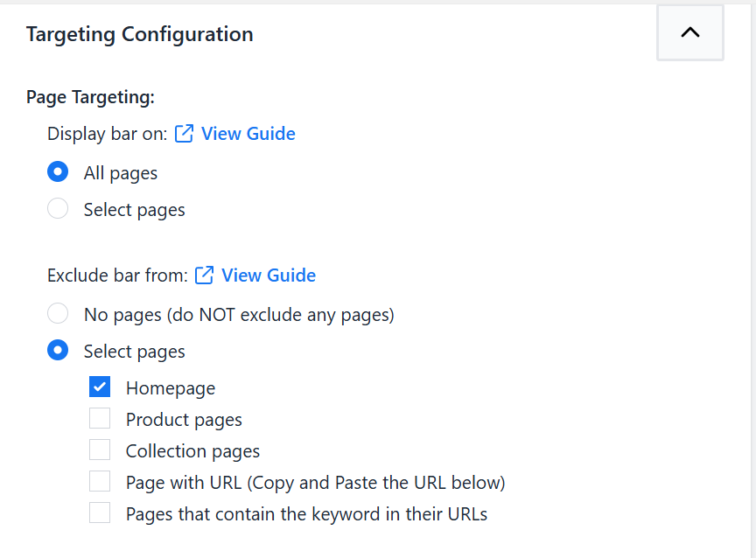This screenshot has height=558, width=756.
Task: Click the Page Targeting heading text
Action: click(90, 97)
